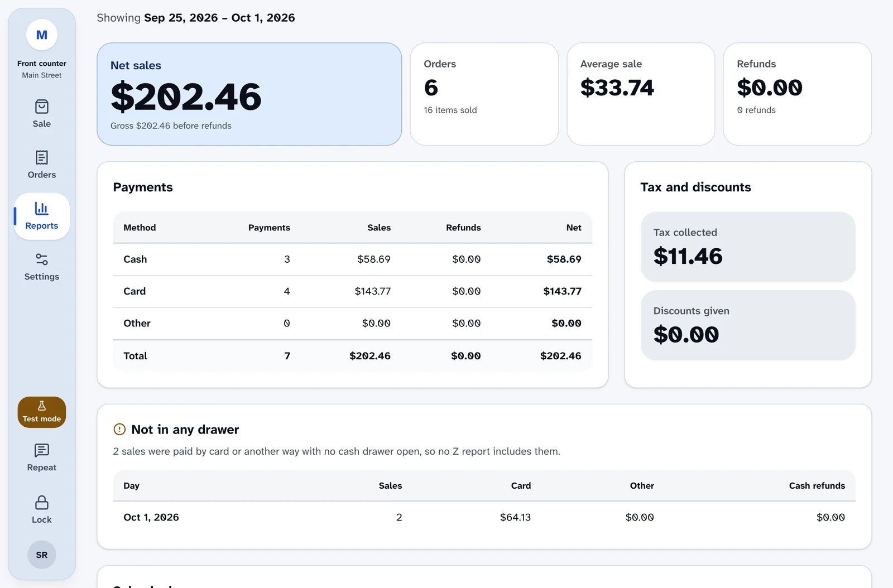
Task: Open the Orders receipt icon
Action: click(x=42, y=157)
